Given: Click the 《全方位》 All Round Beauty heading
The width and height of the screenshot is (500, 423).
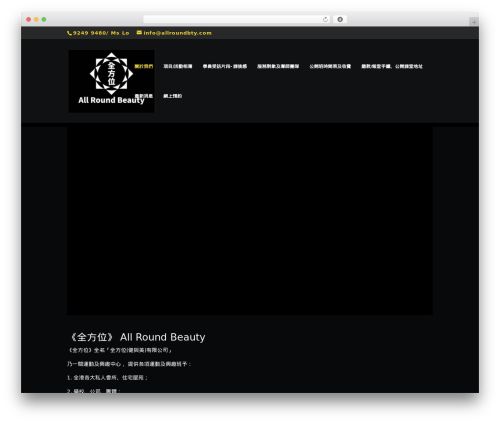Looking at the screenshot, I should 136,337.
